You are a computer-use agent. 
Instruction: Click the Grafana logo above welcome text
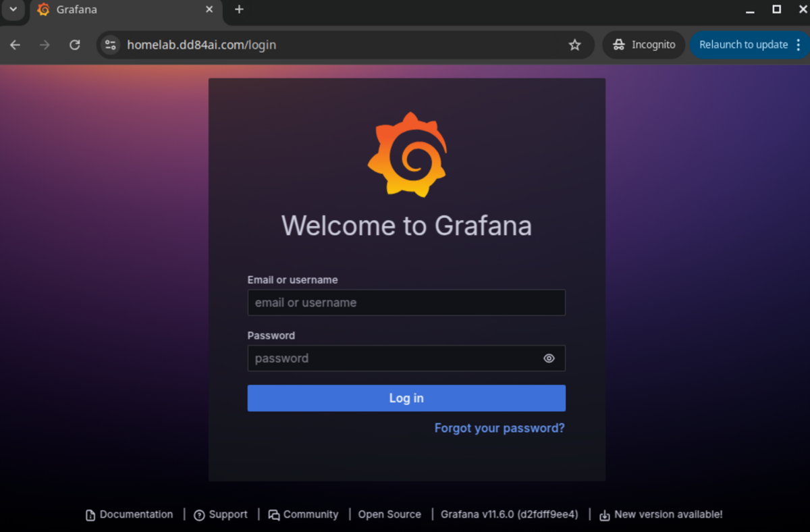click(x=407, y=155)
